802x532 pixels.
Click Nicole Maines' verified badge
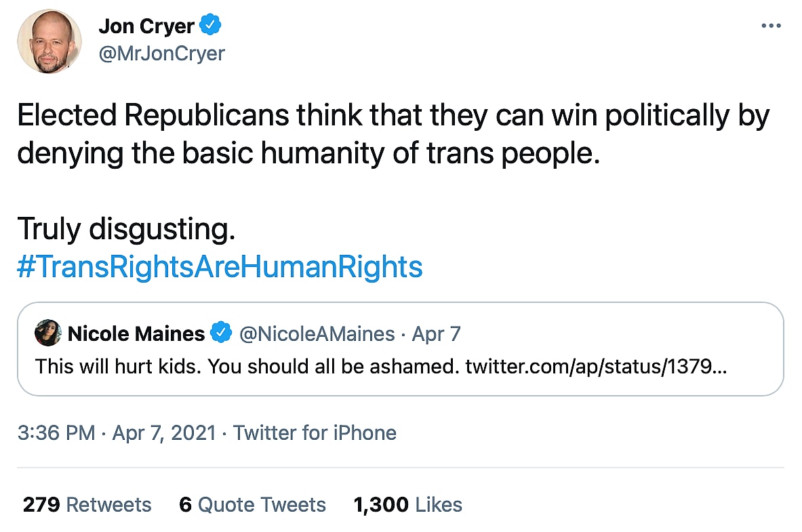220,333
